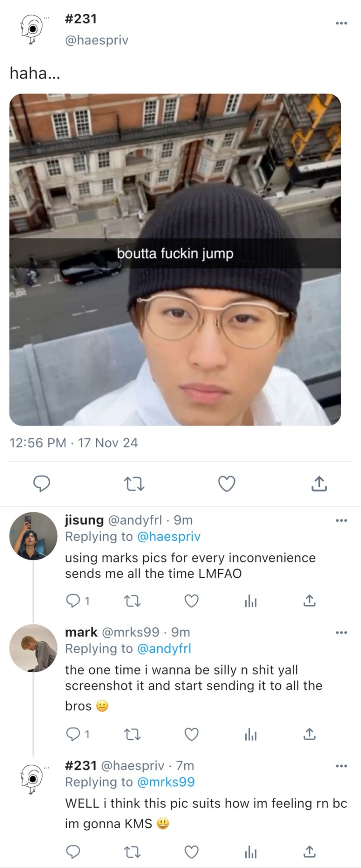
Task: Like the main "haha..." tweet
Action: pyautogui.click(x=226, y=484)
